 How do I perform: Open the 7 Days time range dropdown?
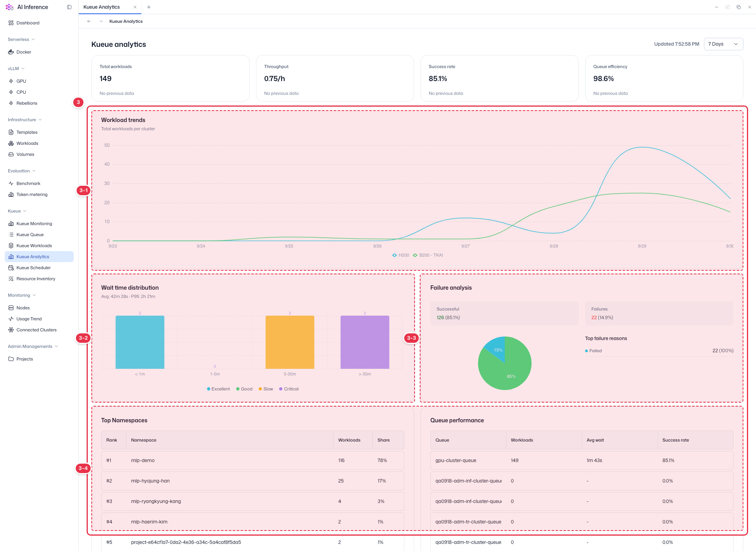(723, 44)
